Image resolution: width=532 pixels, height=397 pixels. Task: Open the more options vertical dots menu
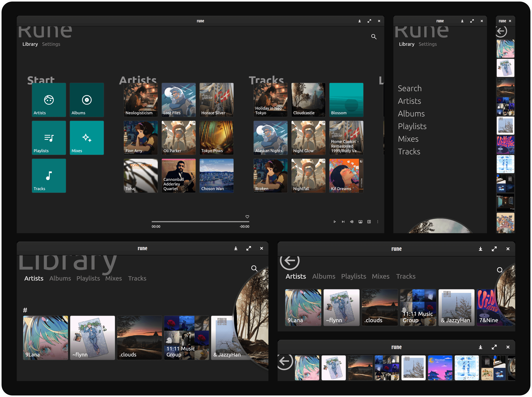click(x=377, y=222)
